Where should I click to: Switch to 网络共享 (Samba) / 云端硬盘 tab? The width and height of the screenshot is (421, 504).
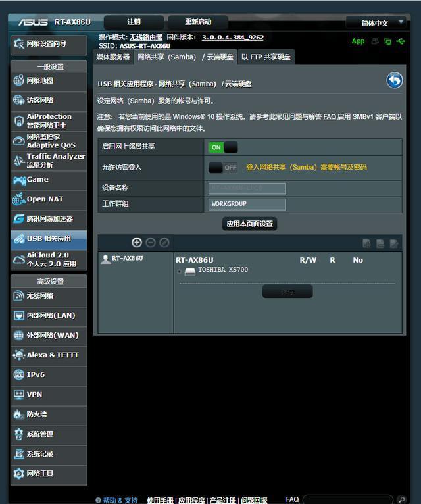point(186,57)
